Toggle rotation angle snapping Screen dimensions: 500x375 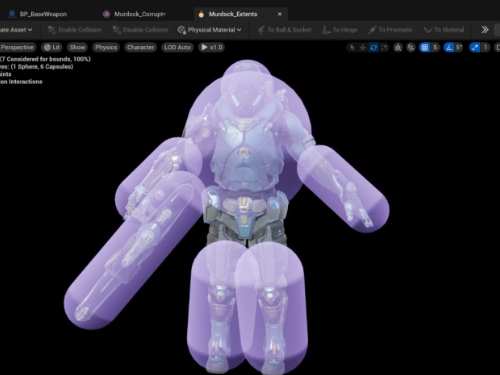point(449,48)
